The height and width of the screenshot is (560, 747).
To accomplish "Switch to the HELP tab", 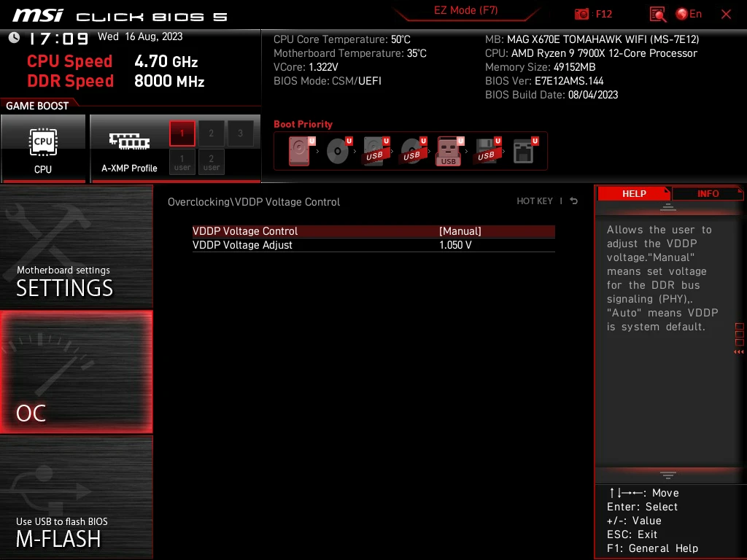I will (634, 193).
